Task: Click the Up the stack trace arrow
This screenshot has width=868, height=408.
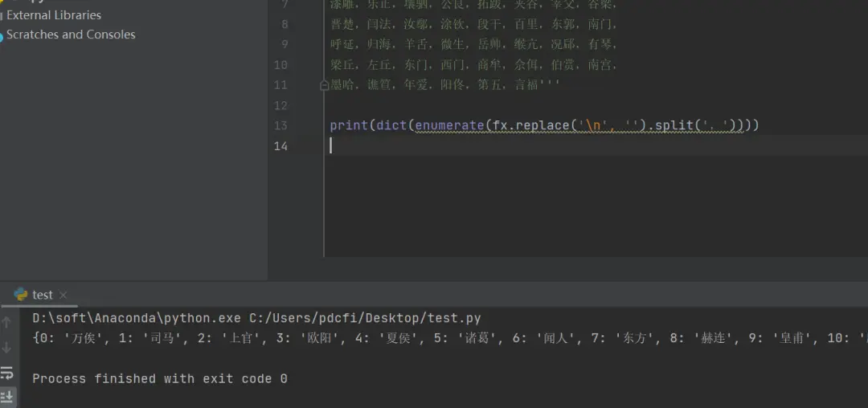Action: tap(6, 322)
